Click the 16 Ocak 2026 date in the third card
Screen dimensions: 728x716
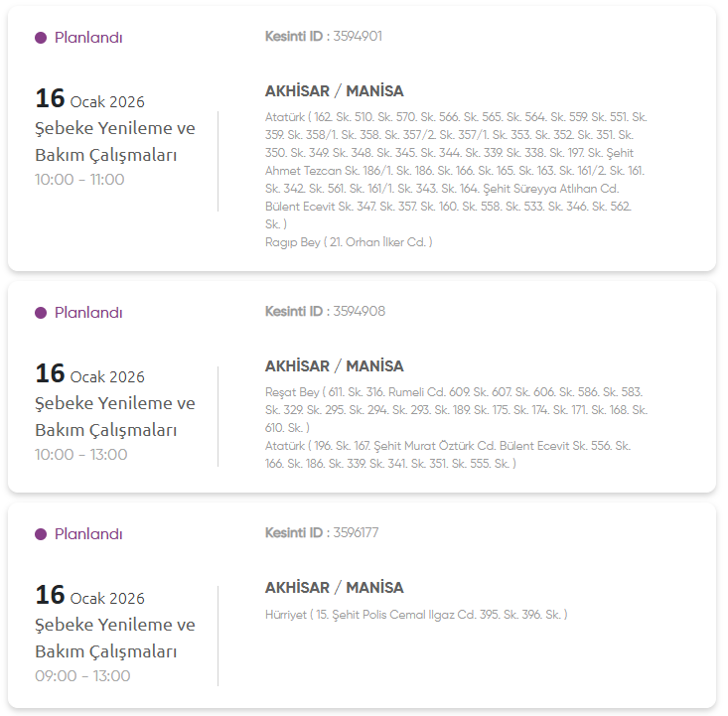(x=90, y=597)
